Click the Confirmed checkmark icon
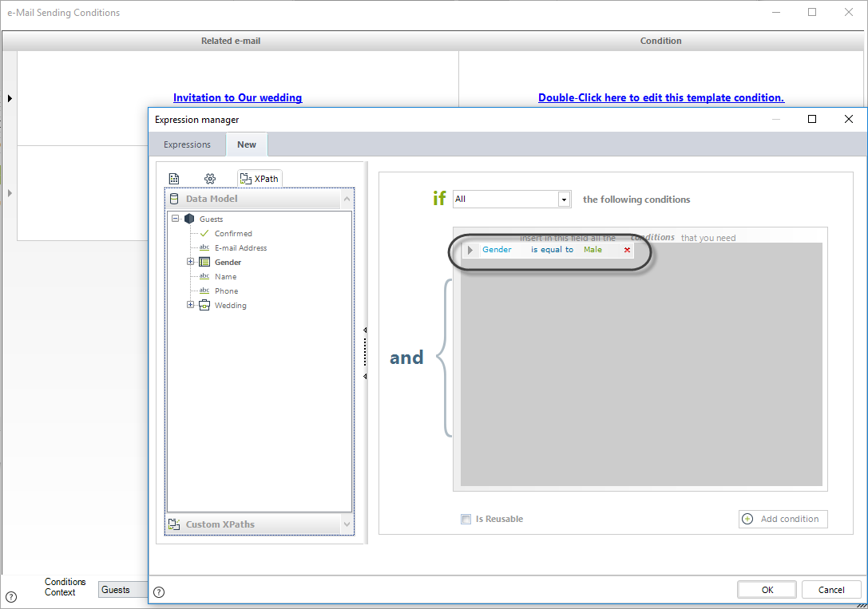The image size is (868, 609). [204, 233]
